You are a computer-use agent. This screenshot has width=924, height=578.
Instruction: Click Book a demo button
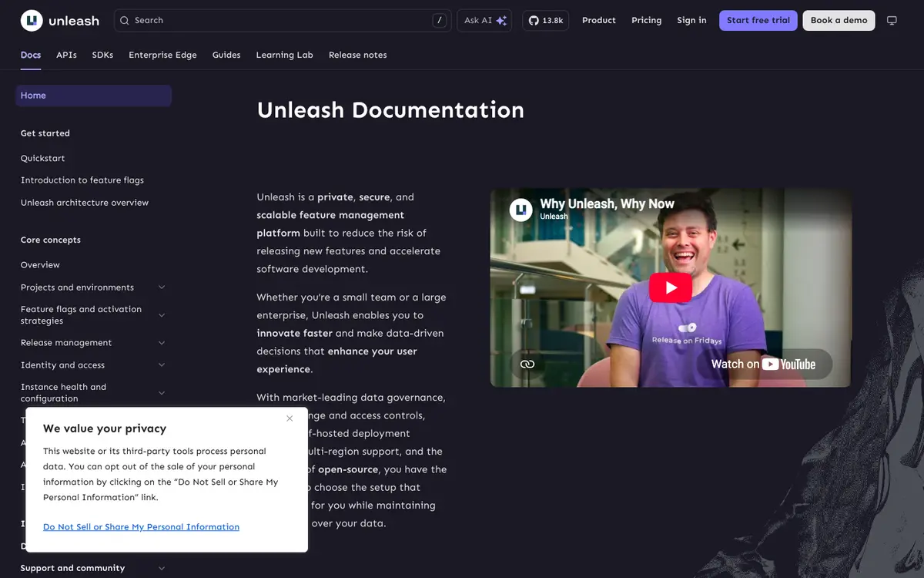pyautogui.click(x=839, y=21)
